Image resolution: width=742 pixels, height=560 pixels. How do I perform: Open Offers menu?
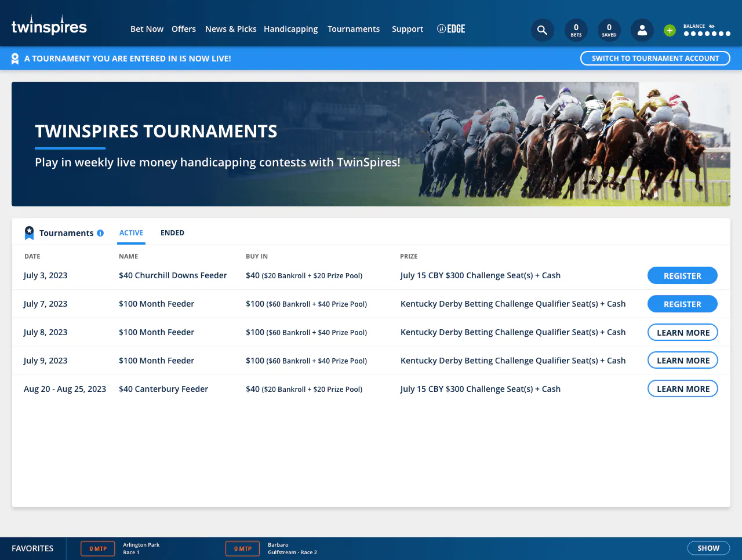coord(184,29)
